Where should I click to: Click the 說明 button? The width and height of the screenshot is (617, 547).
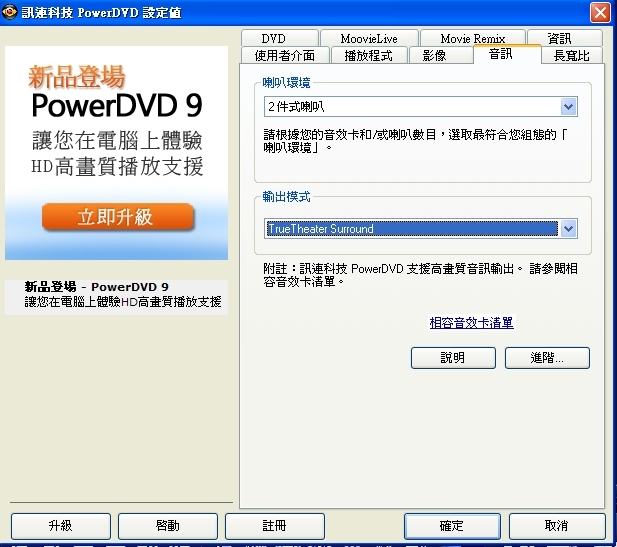coord(453,358)
